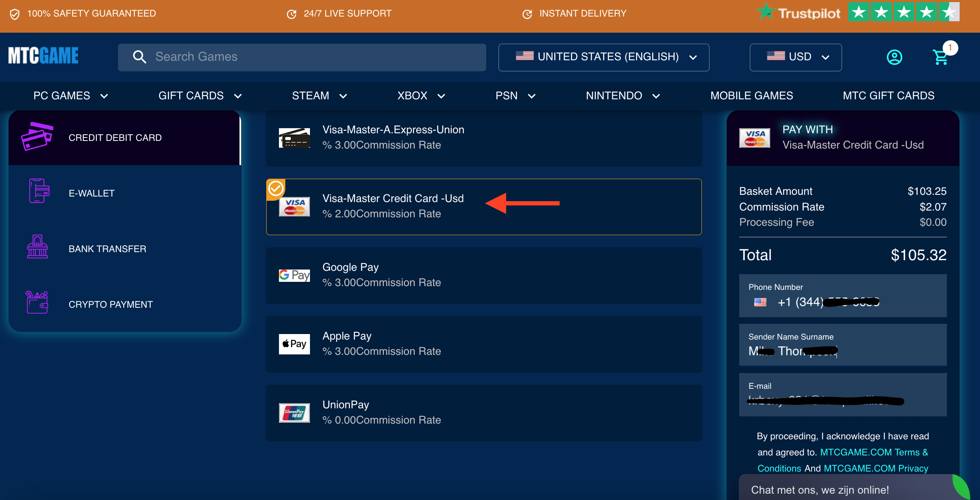980x500 pixels.
Task: Switch to E-Wallet tab
Action: point(124,193)
